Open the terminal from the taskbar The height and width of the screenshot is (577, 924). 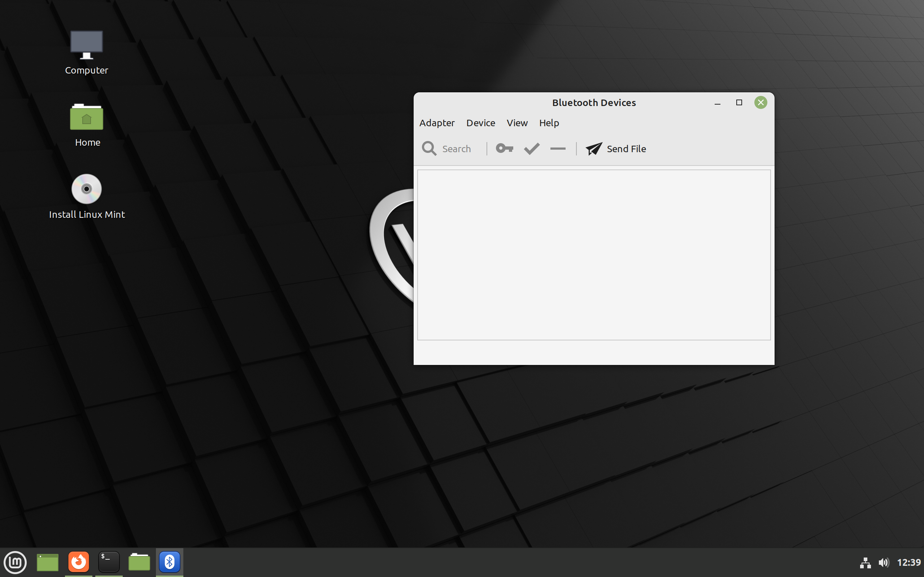(x=108, y=561)
